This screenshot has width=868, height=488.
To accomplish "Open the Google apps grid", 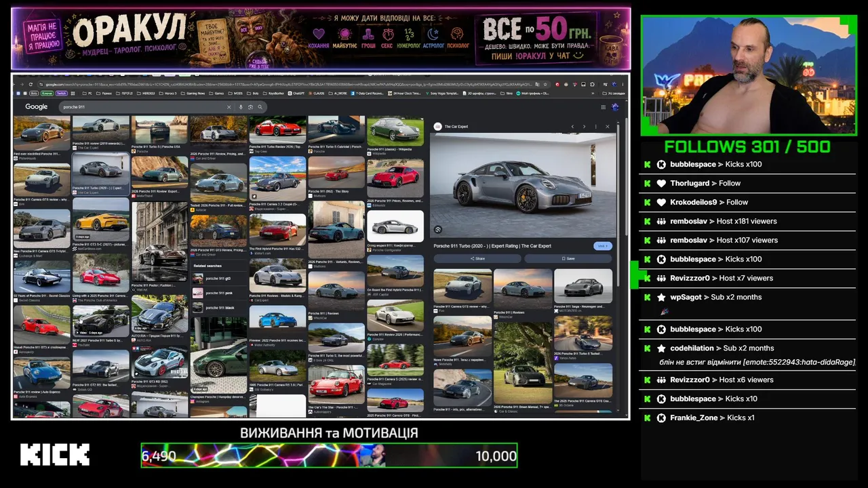I will (603, 107).
